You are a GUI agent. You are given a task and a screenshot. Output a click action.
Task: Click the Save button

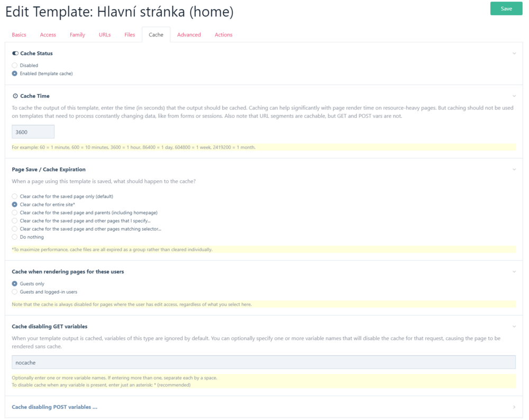(506, 8)
